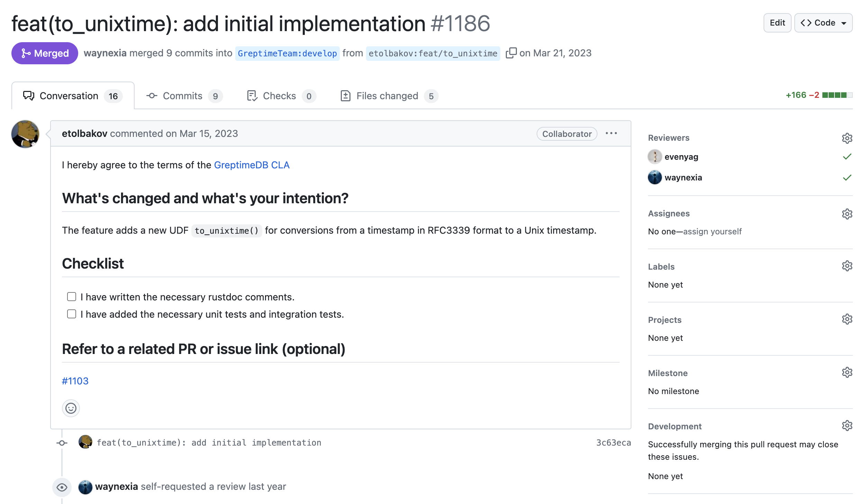This screenshot has width=867, height=504.
Task: Open the Assignees settings gear
Action: [x=847, y=214]
